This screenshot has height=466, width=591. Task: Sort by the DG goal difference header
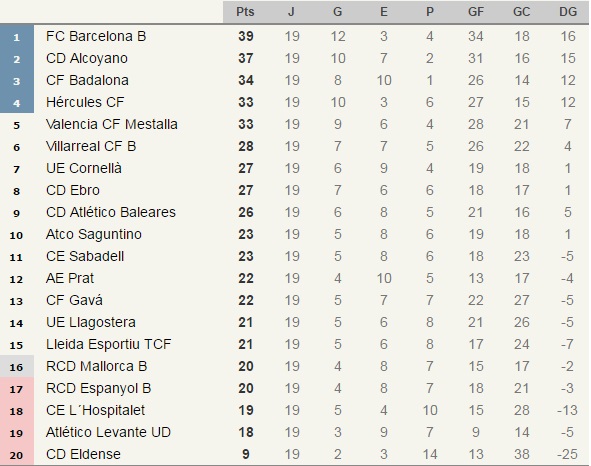pos(568,12)
